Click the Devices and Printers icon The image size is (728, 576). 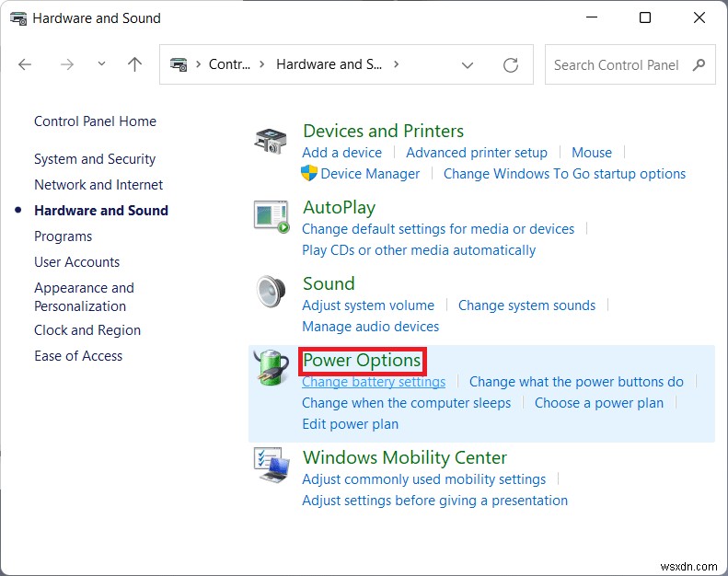(x=272, y=141)
